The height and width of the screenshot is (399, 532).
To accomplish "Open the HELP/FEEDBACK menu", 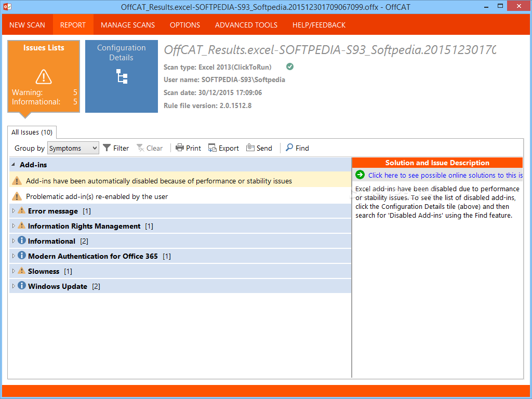I will click(319, 25).
